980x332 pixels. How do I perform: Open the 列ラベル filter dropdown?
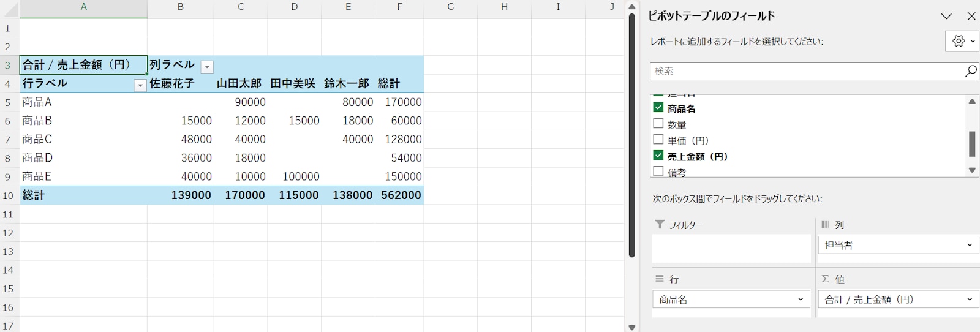coord(207,67)
